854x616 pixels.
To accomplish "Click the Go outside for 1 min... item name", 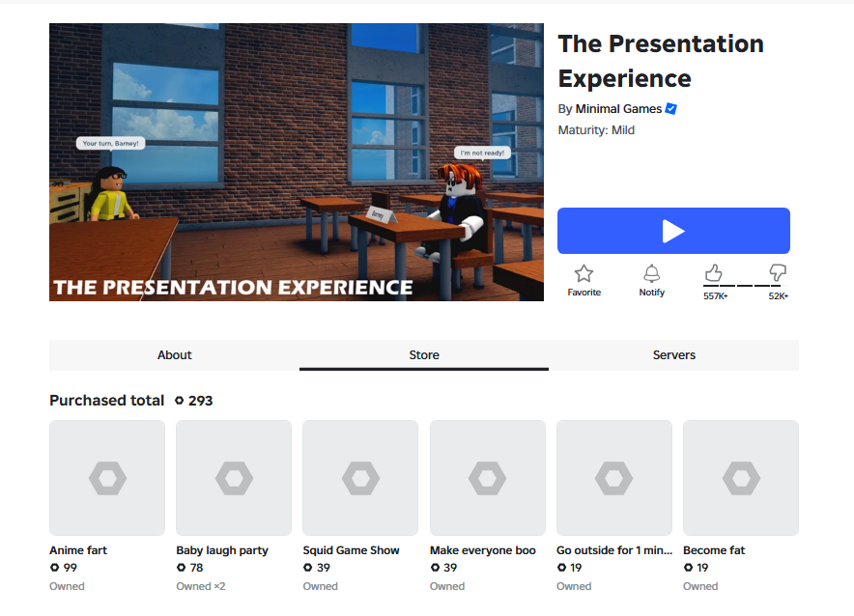I will coord(613,550).
